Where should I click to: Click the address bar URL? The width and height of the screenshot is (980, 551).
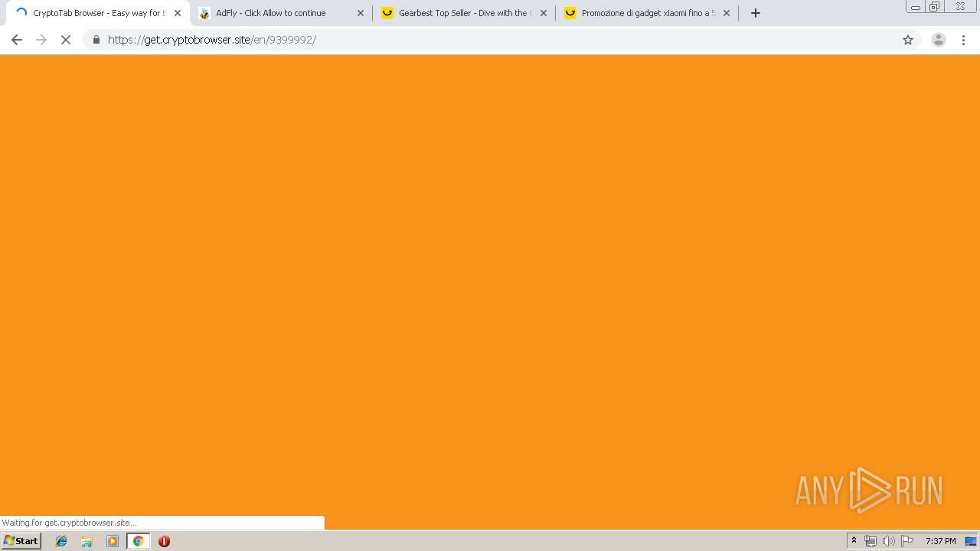click(x=212, y=40)
